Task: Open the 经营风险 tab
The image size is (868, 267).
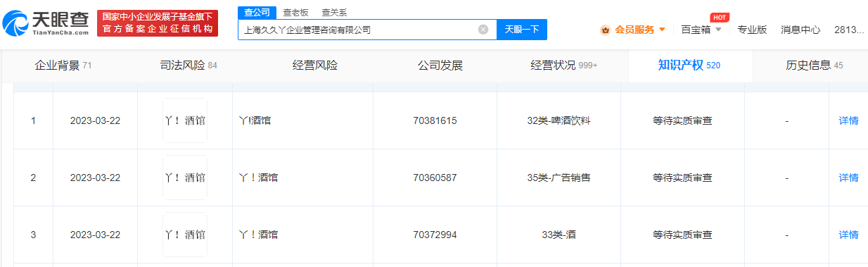Action: point(315,66)
